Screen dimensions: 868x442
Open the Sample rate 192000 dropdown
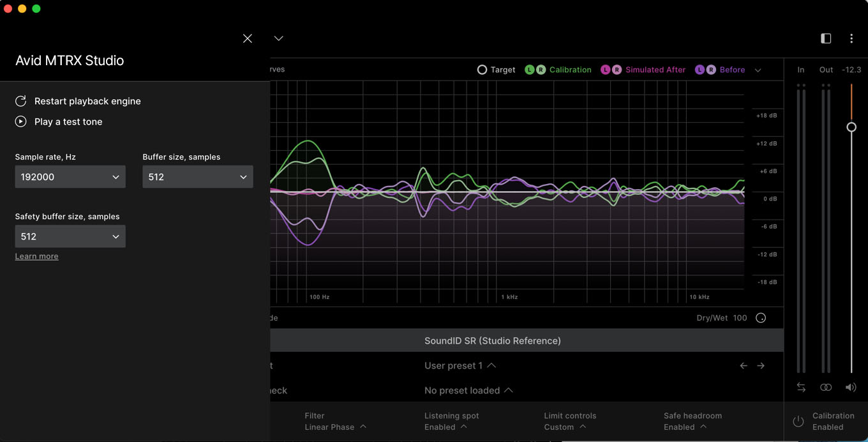click(70, 177)
